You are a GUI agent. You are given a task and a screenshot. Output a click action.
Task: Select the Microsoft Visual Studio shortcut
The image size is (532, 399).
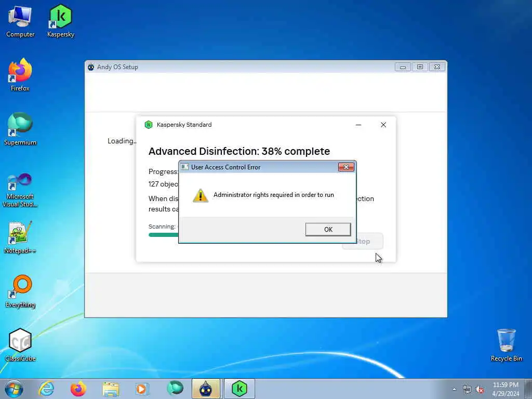tap(20, 190)
